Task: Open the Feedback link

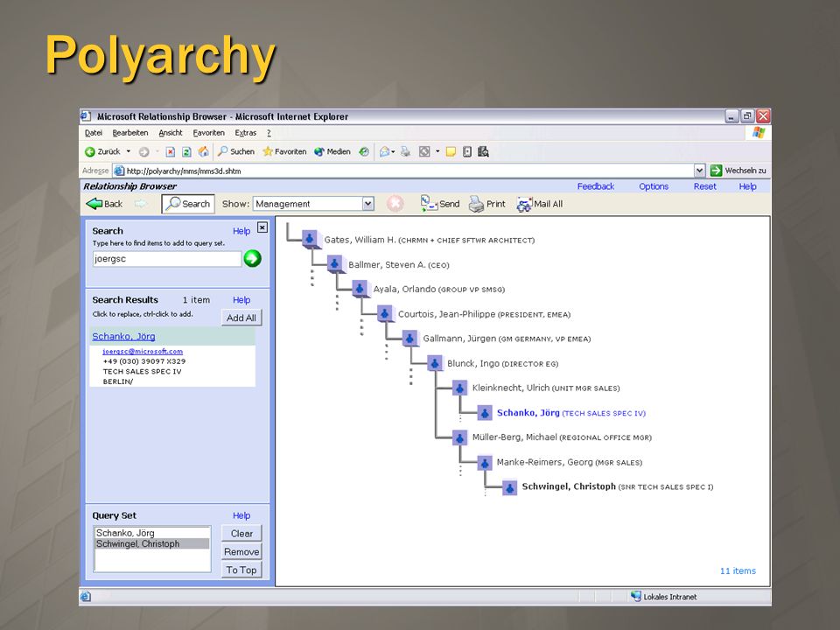Action: tap(596, 186)
